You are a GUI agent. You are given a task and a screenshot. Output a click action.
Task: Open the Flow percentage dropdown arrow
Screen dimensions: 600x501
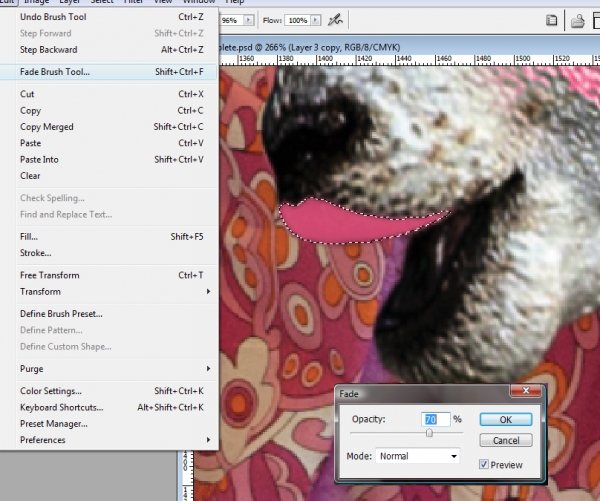pos(316,20)
